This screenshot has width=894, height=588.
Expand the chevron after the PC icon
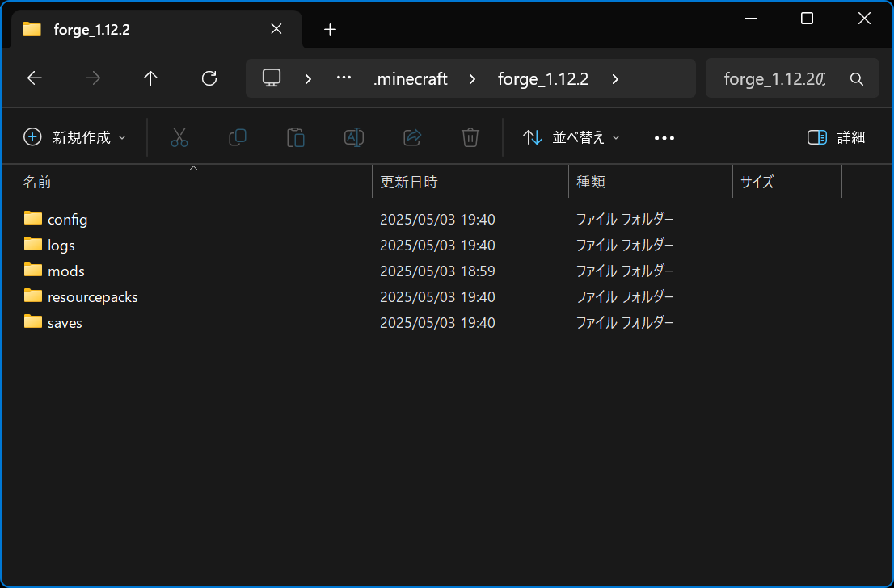(x=308, y=79)
